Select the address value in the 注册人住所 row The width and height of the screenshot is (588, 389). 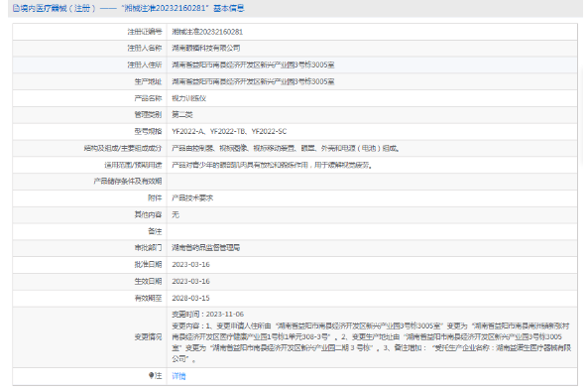253,65
